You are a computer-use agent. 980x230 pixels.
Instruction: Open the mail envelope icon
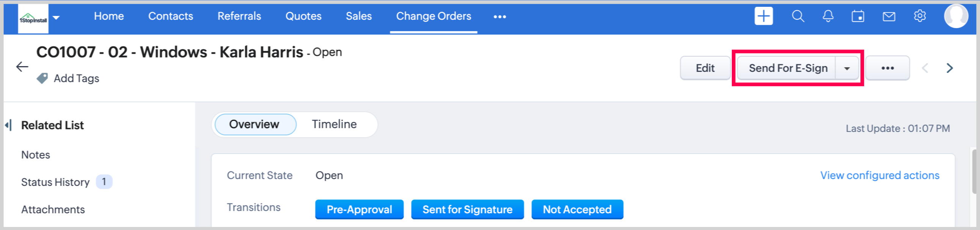(889, 16)
